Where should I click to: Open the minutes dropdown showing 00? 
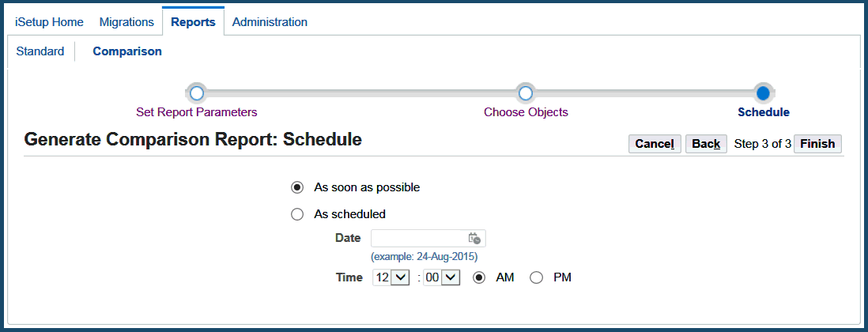click(442, 277)
